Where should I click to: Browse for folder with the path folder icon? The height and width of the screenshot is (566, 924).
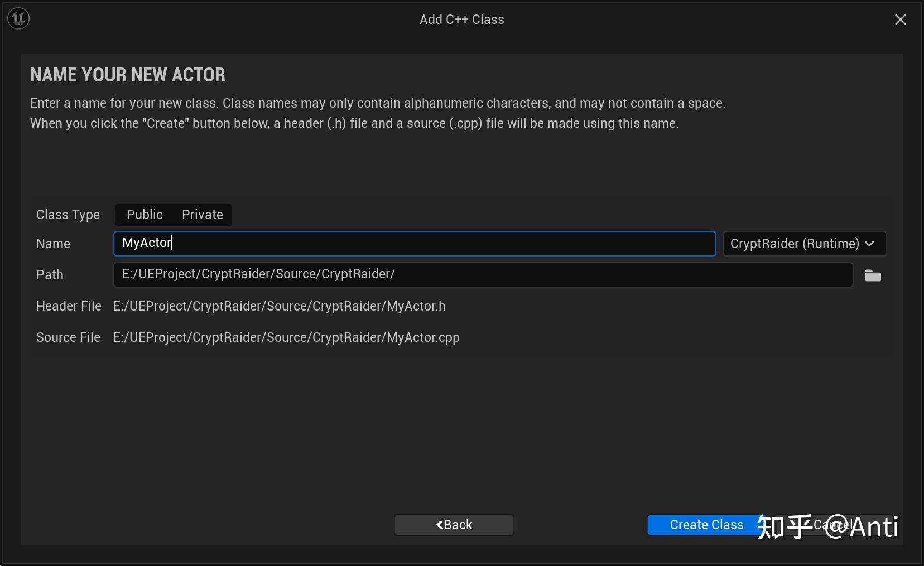click(x=873, y=275)
